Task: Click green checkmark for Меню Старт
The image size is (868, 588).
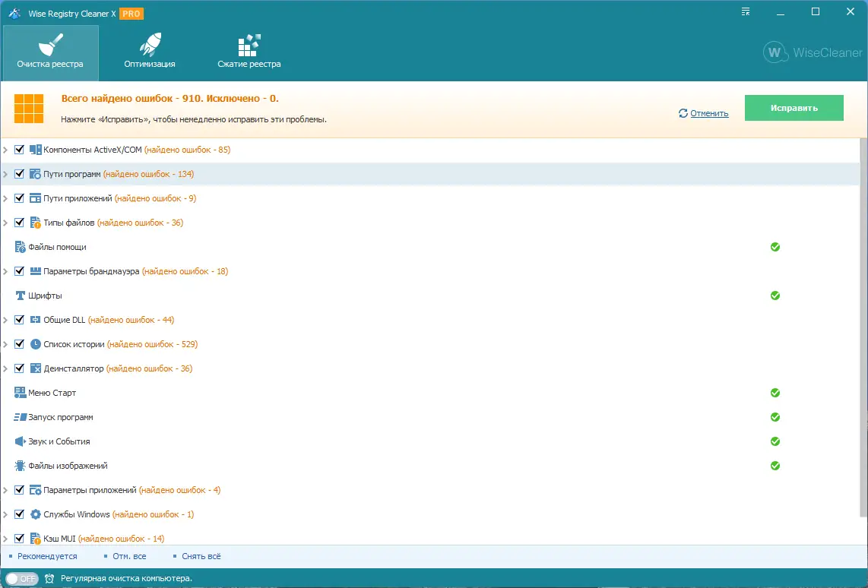Action: pyautogui.click(x=775, y=393)
